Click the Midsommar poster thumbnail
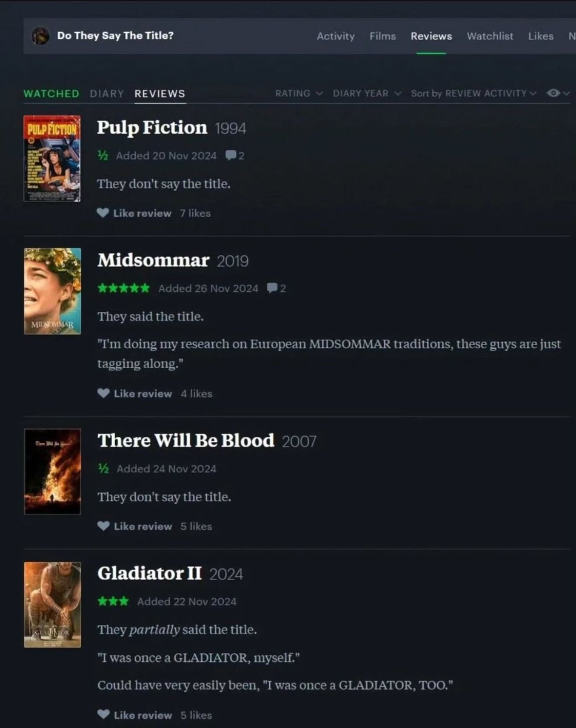Viewport: 576px width, 728px height. [x=52, y=291]
